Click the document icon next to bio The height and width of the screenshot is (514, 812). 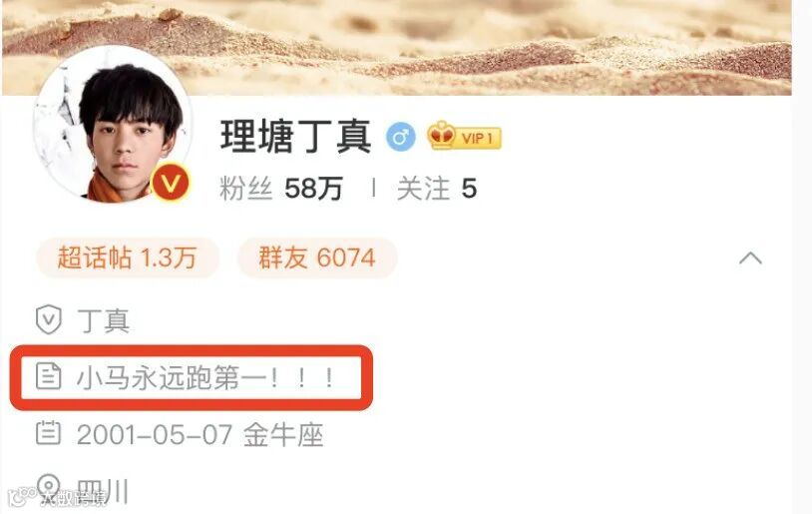pyautogui.click(x=48, y=376)
